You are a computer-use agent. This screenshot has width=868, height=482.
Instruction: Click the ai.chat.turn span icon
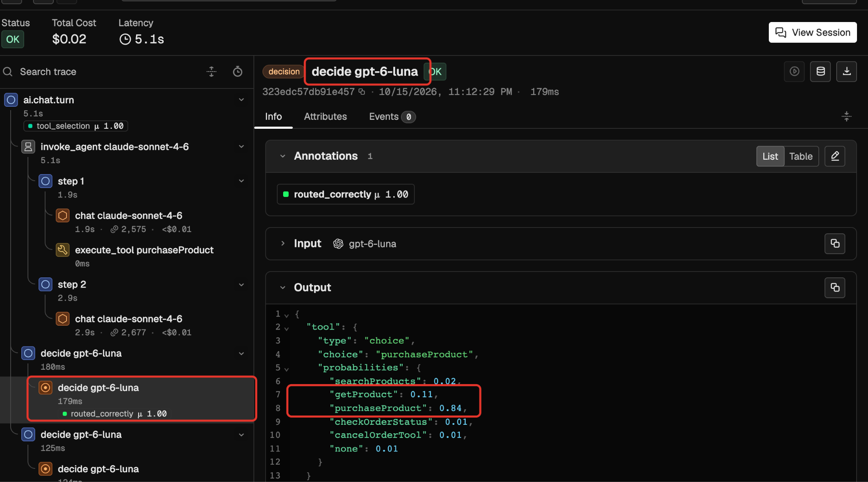coord(11,100)
